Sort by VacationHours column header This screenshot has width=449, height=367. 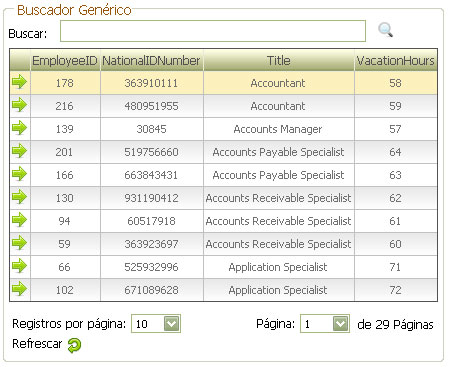395,61
